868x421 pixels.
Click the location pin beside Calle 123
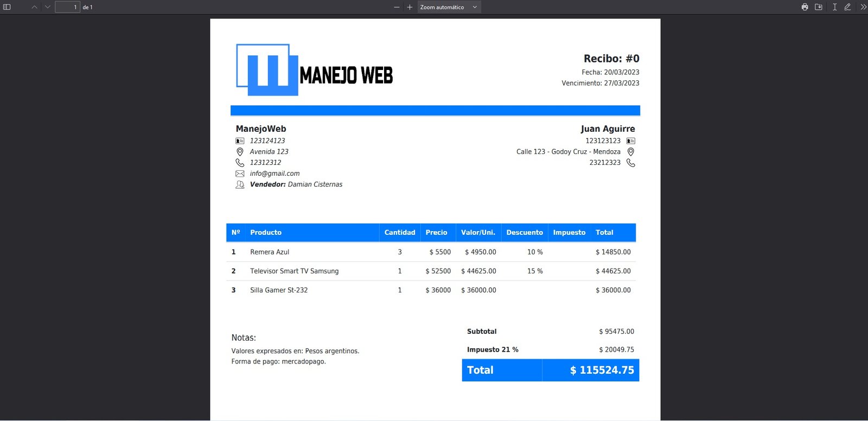(x=630, y=152)
